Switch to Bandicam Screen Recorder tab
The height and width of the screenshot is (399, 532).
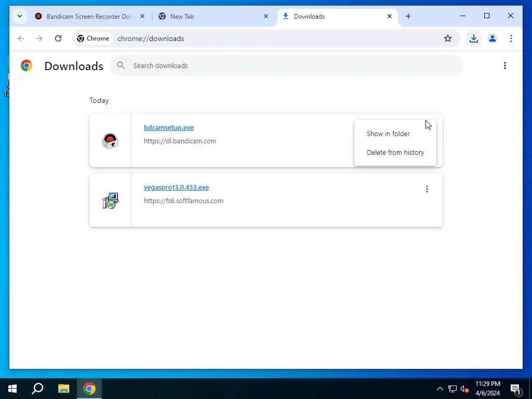coord(89,16)
